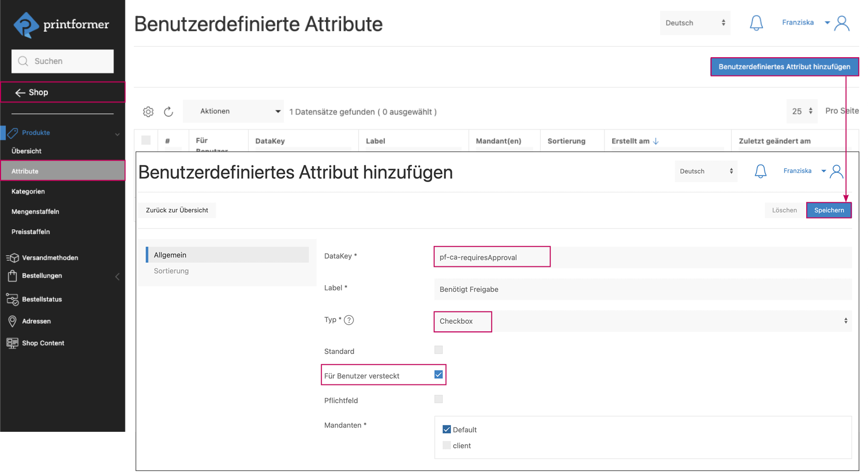This screenshot has width=868, height=476.
Task: Click the Adressen map pin icon
Action: coord(12,321)
